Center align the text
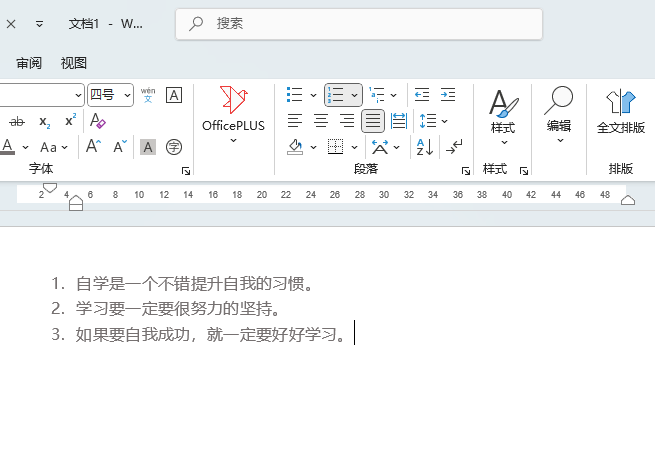655x456 pixels. click(x=321, y=121)
